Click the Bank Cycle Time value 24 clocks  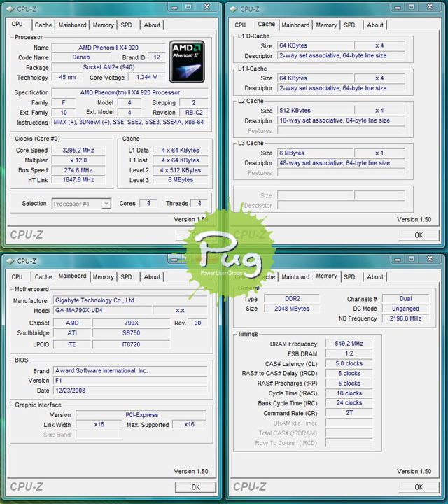(349, 402)
